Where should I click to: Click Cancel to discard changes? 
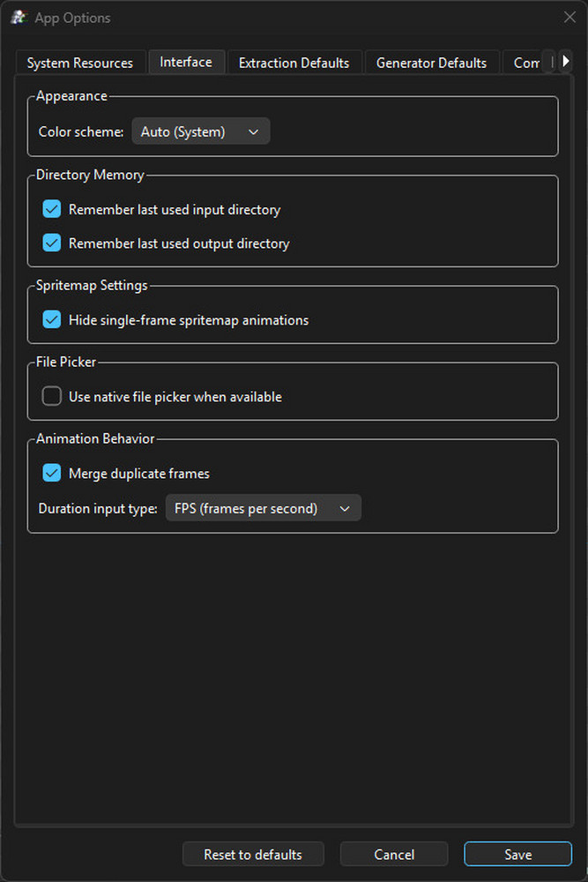click(x=393, y=854)
